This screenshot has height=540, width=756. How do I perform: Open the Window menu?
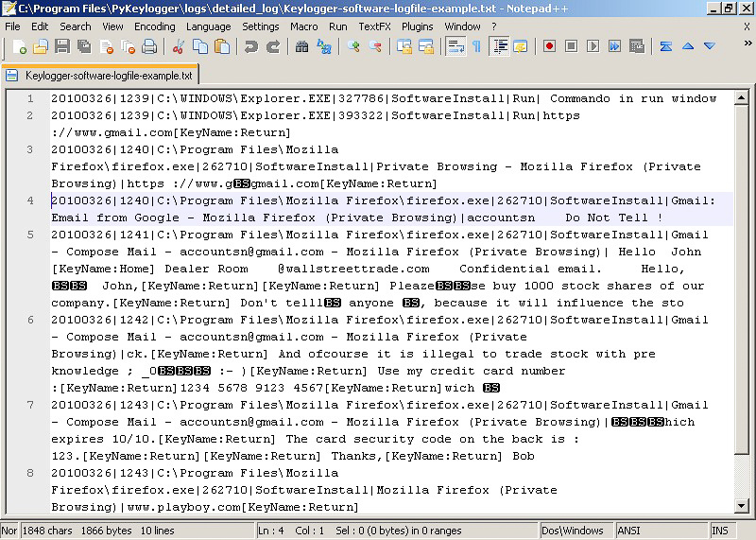tap(462, 26)
